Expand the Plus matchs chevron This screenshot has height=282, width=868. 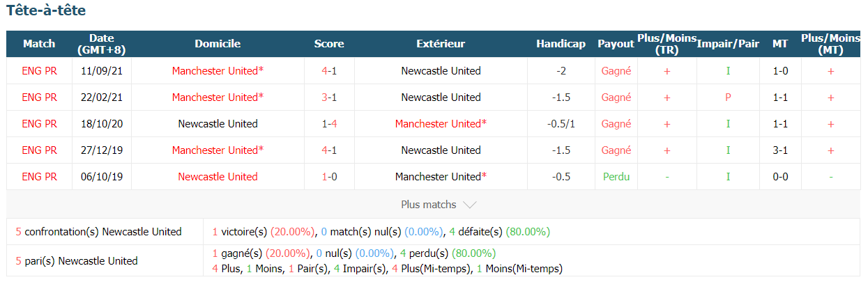point(470,205)
